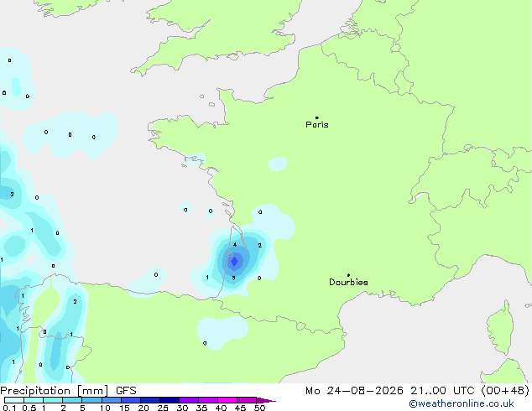This screenshot has width=532, height=411.
Task: Pick the purple legend swatch between 30 and 35
Action: click(x=189, y=400)
